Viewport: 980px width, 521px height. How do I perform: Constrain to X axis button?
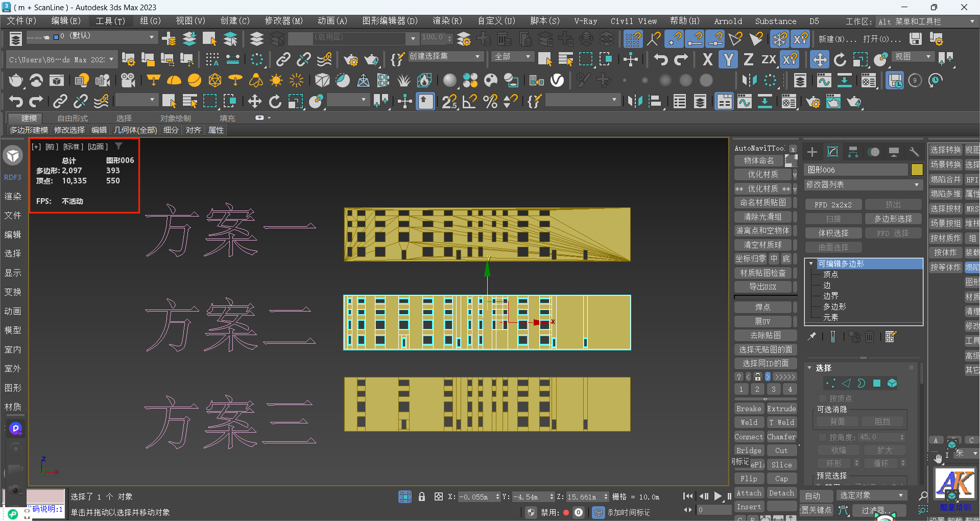(707, 60)
